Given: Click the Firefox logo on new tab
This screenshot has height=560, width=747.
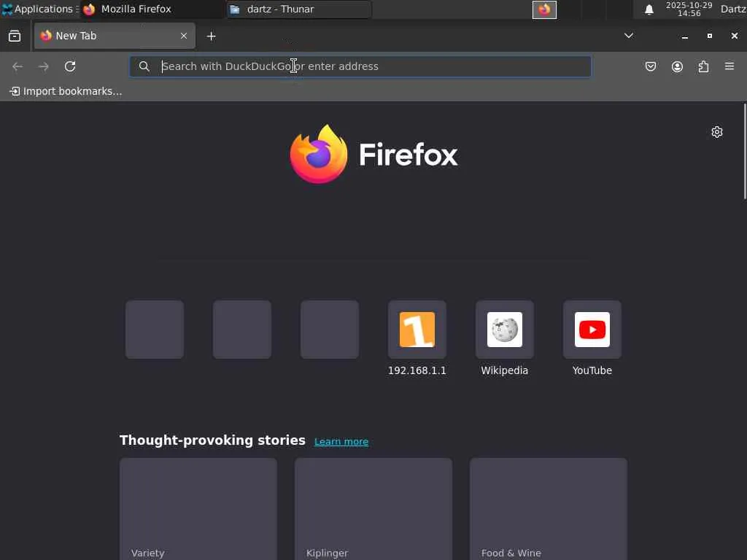Looking at the screenshot, I should pyautogui.click(x=373, y=154).
